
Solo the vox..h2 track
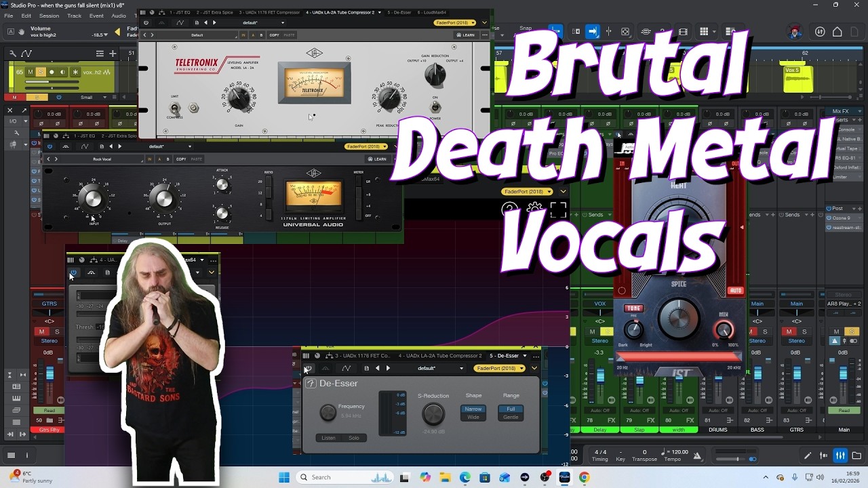41,72
